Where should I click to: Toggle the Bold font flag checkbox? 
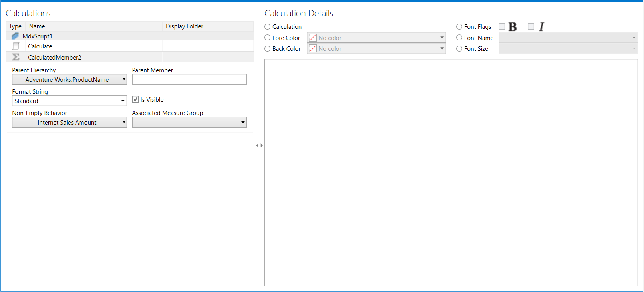[502, 26]
